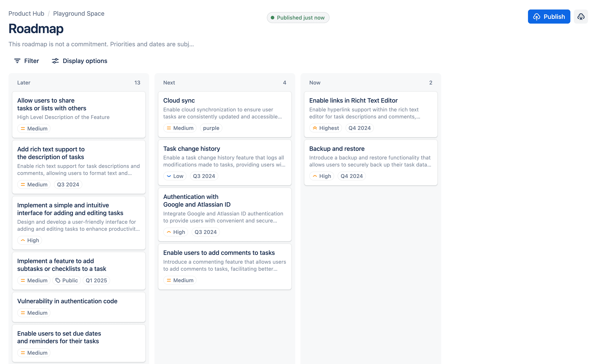Select the Now column header
The width and height of the screenshot is (595, 364).
tap(315, 83)
